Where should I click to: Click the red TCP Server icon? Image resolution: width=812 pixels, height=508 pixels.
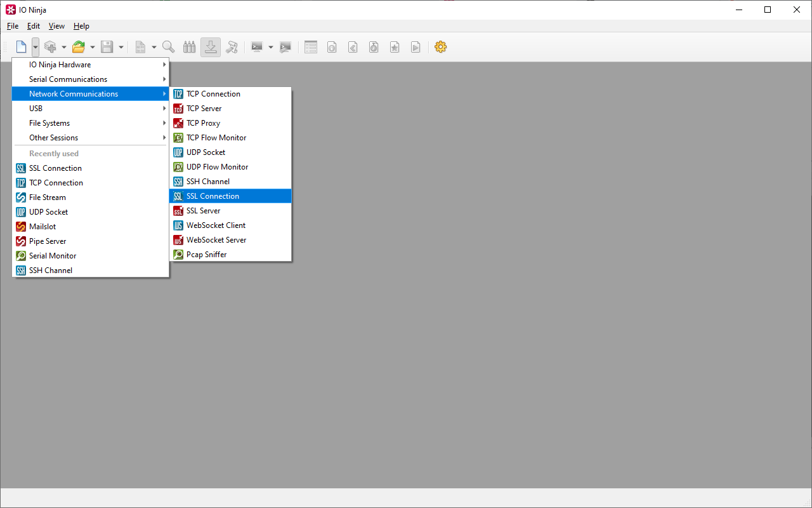[178, 109]
